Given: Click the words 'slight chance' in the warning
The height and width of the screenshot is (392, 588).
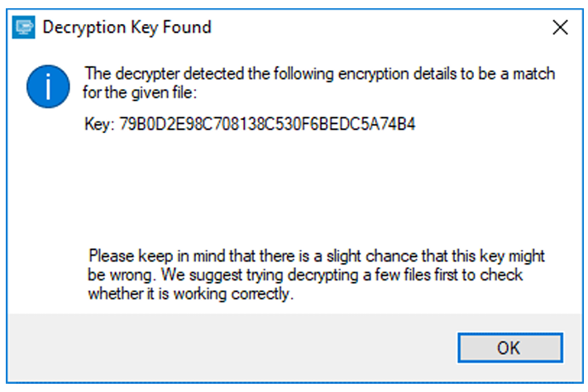Looking at the screenshot, I should point(371,256).
